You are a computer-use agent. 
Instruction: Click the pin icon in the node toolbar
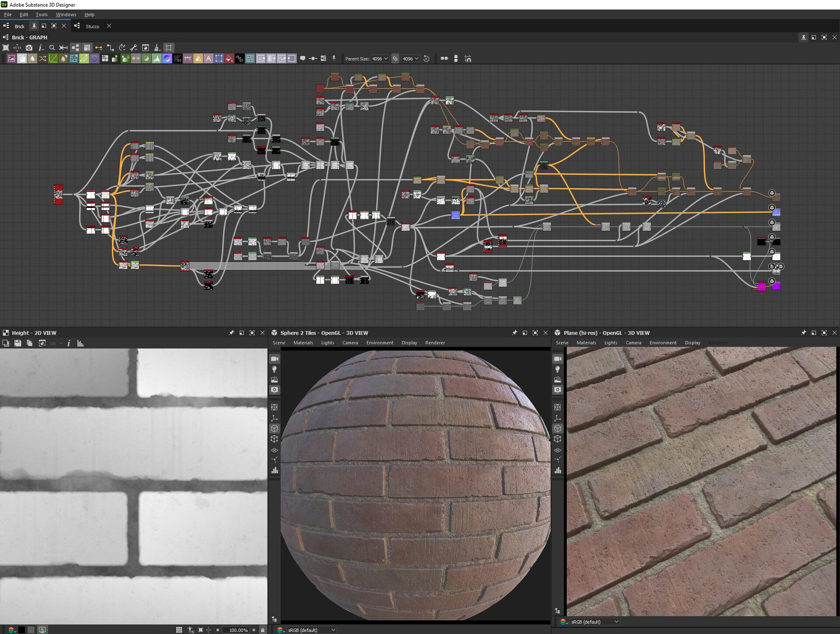[334, 59]
